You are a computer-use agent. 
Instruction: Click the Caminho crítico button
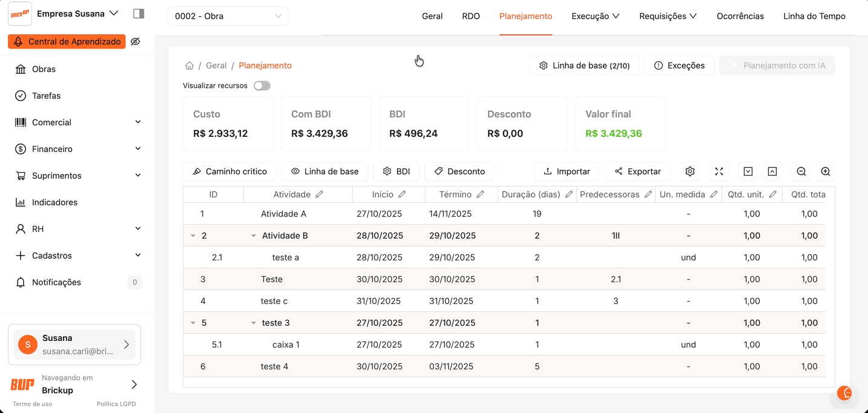point(229,171)
